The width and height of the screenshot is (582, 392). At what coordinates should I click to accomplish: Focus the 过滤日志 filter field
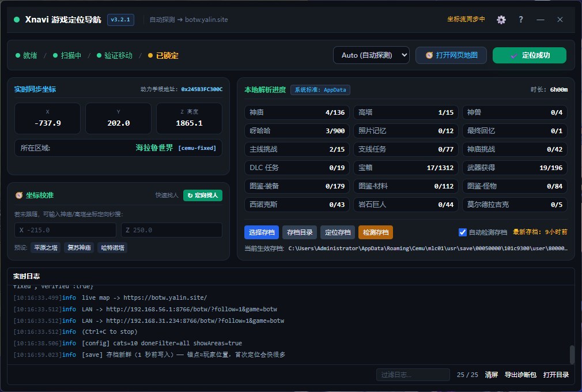[x=413, y=375]
